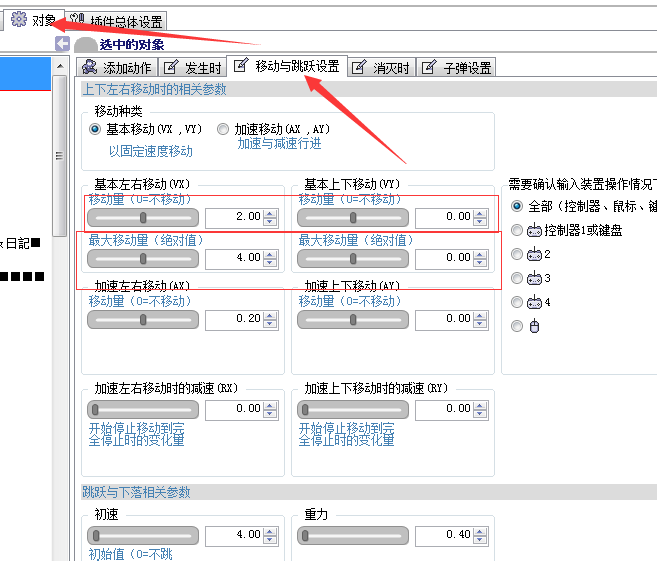Click the person icon on 添加动作 tab
The width and height of the screenshot is (657, 561).
89,67
